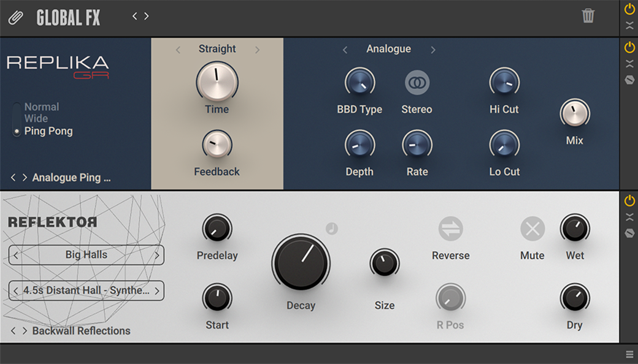Go to the previous Global FX preset

135,17
